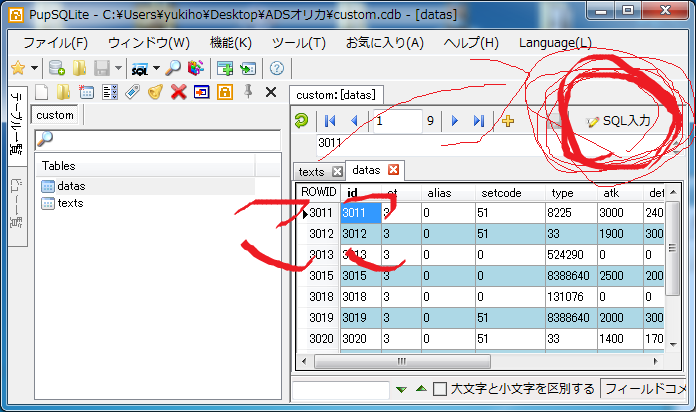This screenshot has height=412, width=696.
Task: Select the custom:[datas] window tab
Action: pos(336,95)
